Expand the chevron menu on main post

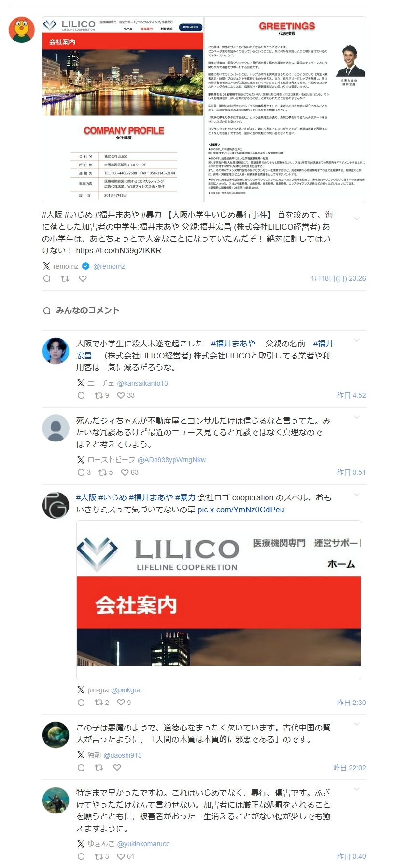point(357,219)
